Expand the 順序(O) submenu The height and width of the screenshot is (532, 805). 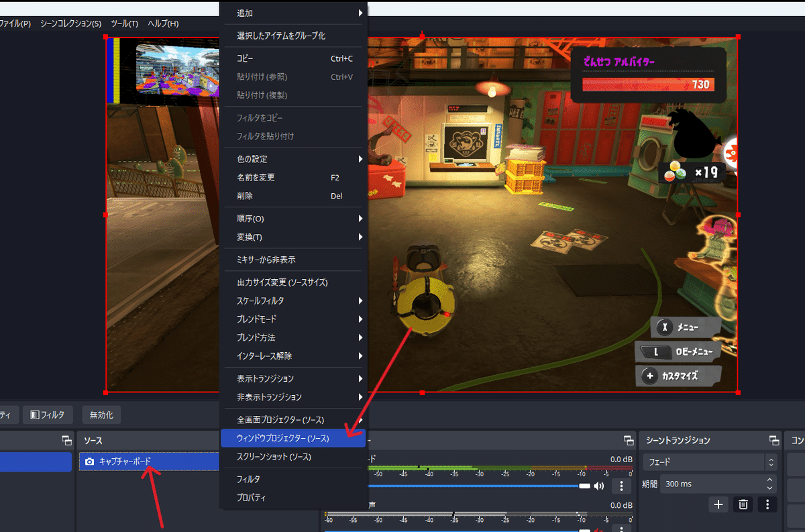coord(294,219)
